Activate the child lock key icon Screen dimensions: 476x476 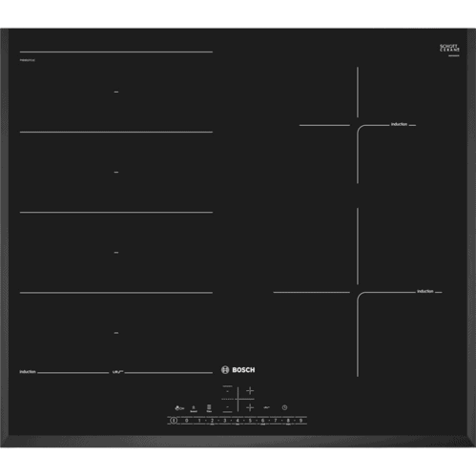coord(179,408)
